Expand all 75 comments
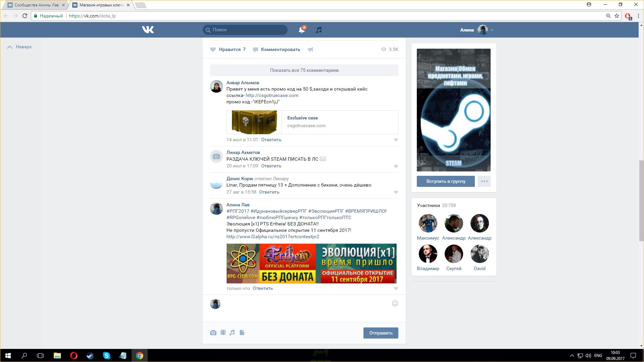This screenshot has height=362, width=644. click(x=304, y=70)
